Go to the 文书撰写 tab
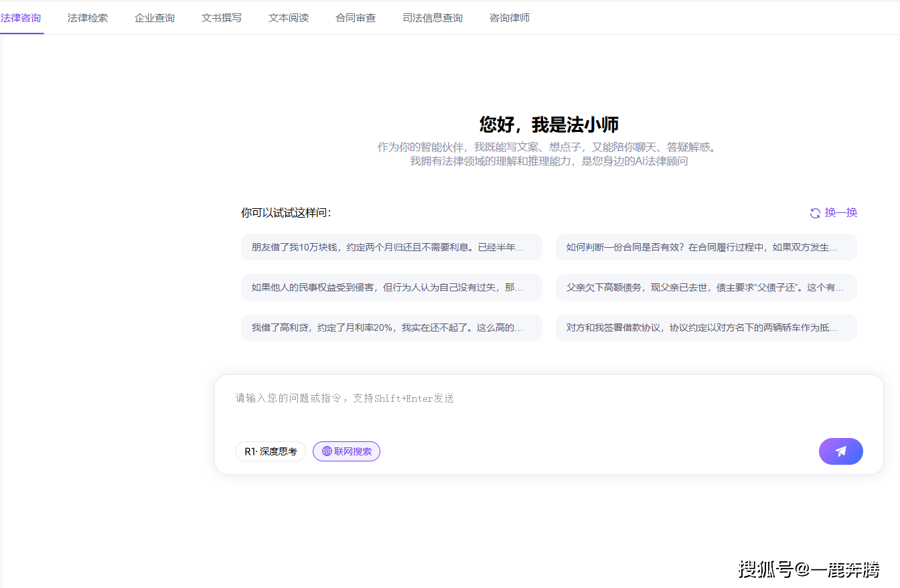 coord(222,18)
